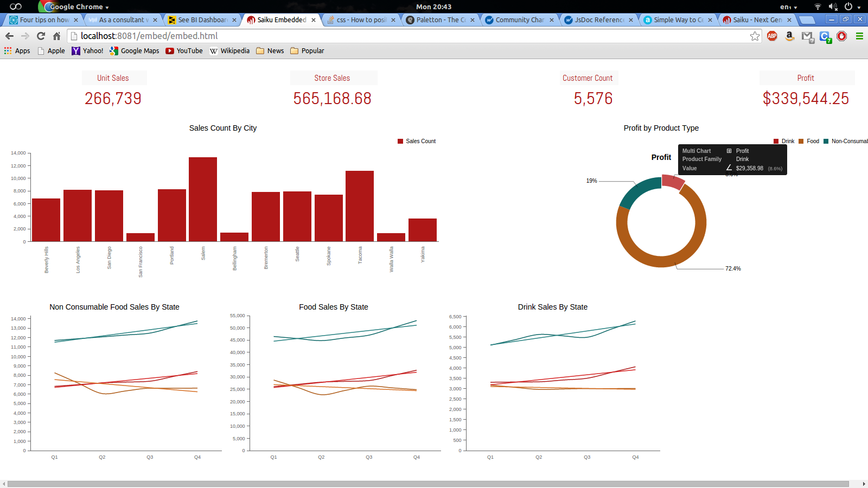Open the keyboard language indicator menu
Viewport: 868px width, 488px height.
(x=789, y=7)
